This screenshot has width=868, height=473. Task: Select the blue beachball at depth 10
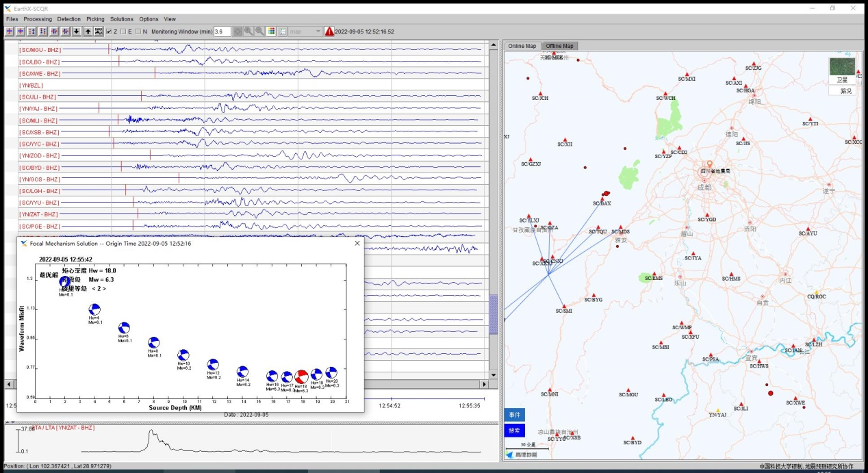[x=183, y=355]
